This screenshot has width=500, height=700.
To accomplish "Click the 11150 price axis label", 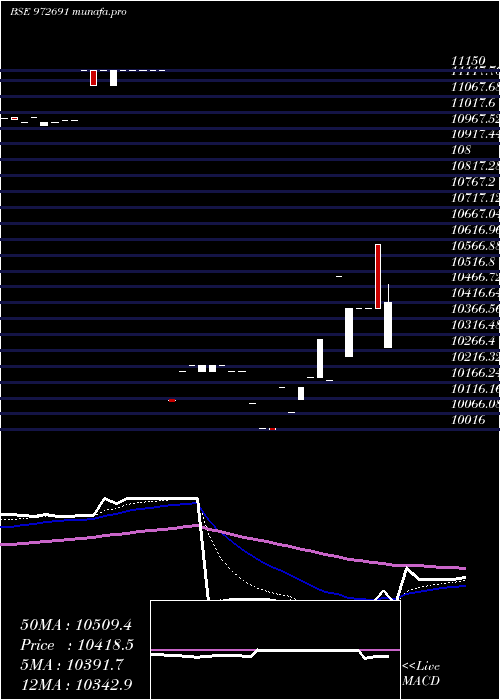I will point(468,61).
